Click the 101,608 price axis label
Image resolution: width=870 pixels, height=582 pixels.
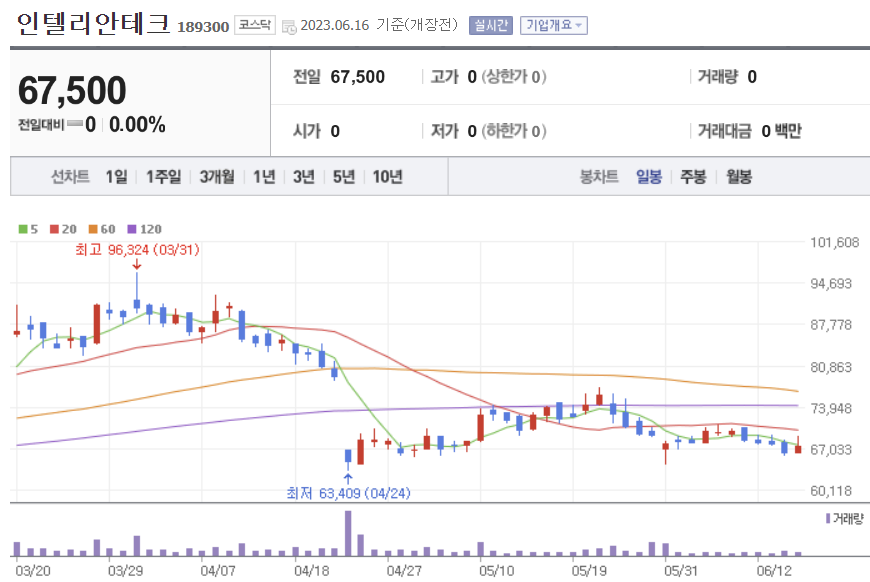click(x=834, y=242)
